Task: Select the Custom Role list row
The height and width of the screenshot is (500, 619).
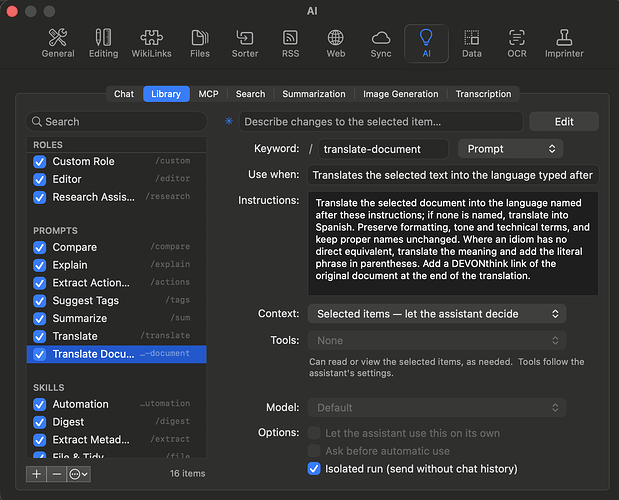Action: click(x=116, y=161)
